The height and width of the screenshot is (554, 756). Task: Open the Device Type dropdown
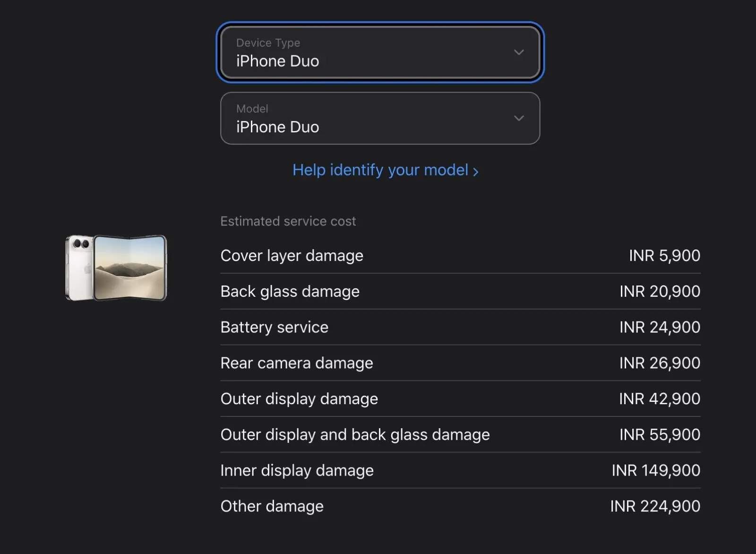(x=380, y=52)
